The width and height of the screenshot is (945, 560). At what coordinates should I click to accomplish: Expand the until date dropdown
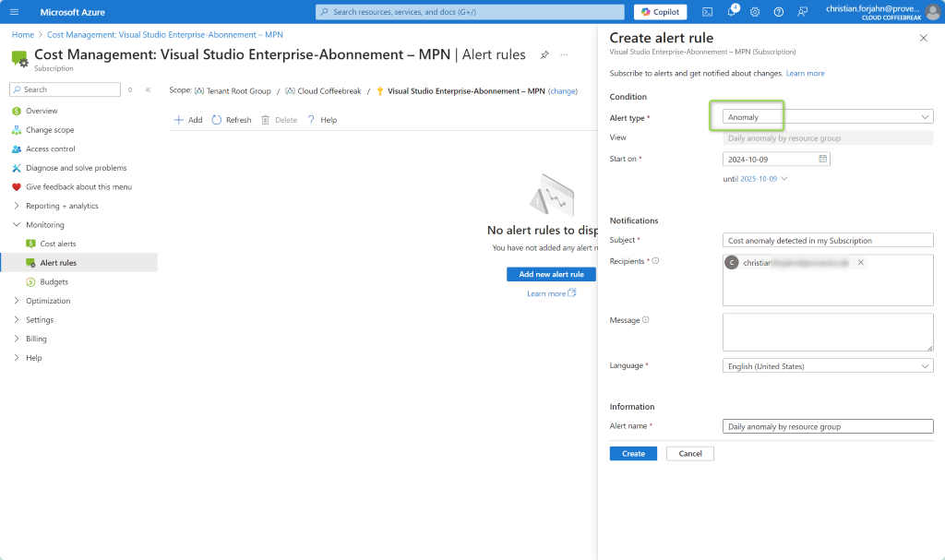click(784, 178)
